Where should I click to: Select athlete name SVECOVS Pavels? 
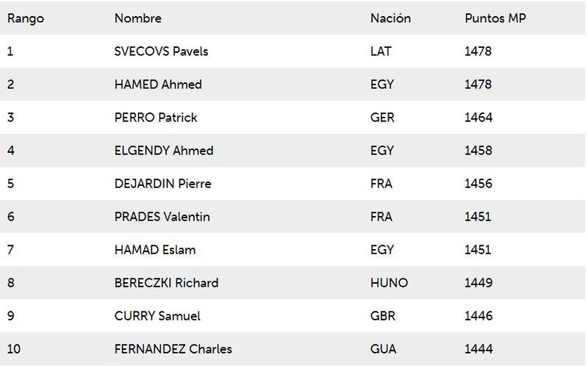161,51
